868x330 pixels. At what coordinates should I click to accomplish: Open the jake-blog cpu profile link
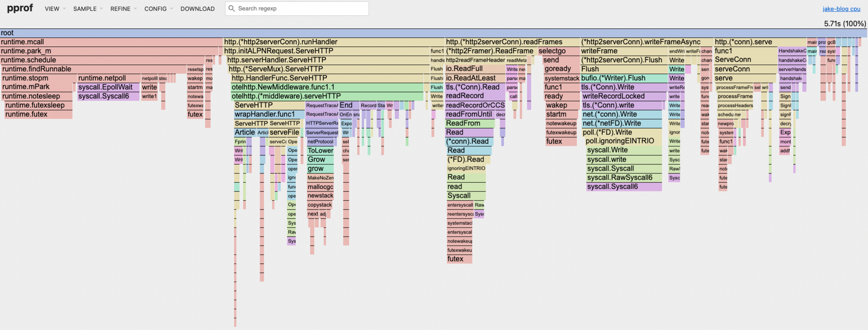tap(841, 9)
